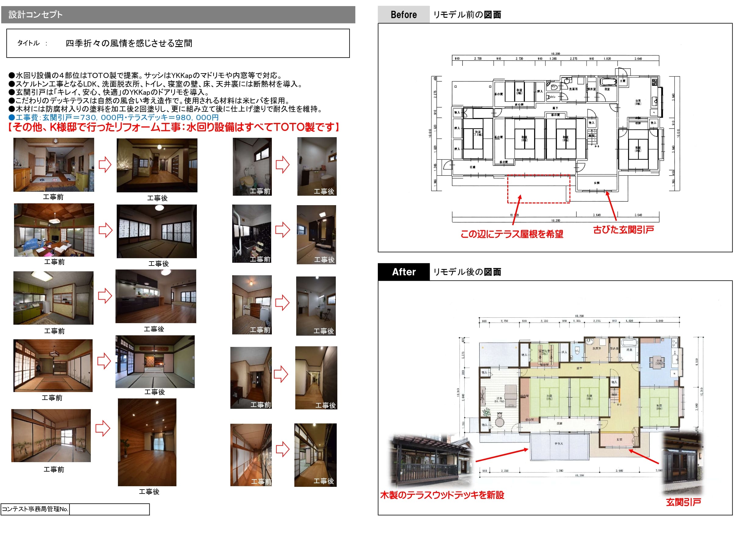Open the toilet 工事後 photo

tap(317, 166)
